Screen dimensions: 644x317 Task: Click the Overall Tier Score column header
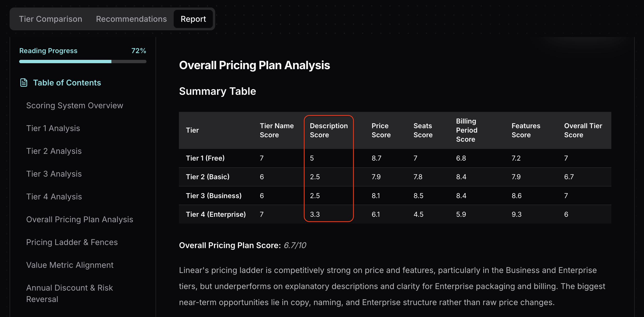(x=583, y=130)
